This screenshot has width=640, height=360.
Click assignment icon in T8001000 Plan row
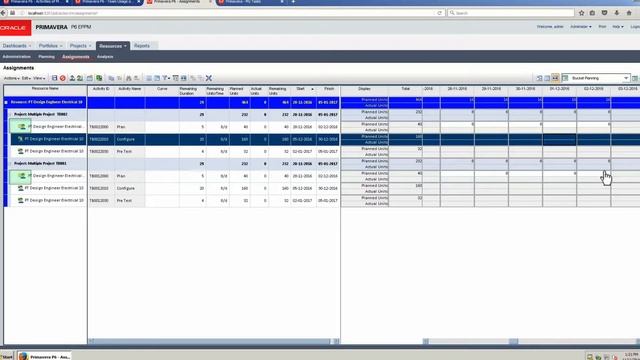click(x=21, y=176)
